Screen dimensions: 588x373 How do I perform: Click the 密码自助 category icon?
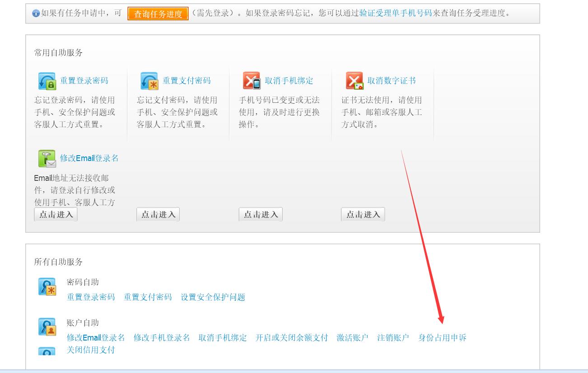47,287
